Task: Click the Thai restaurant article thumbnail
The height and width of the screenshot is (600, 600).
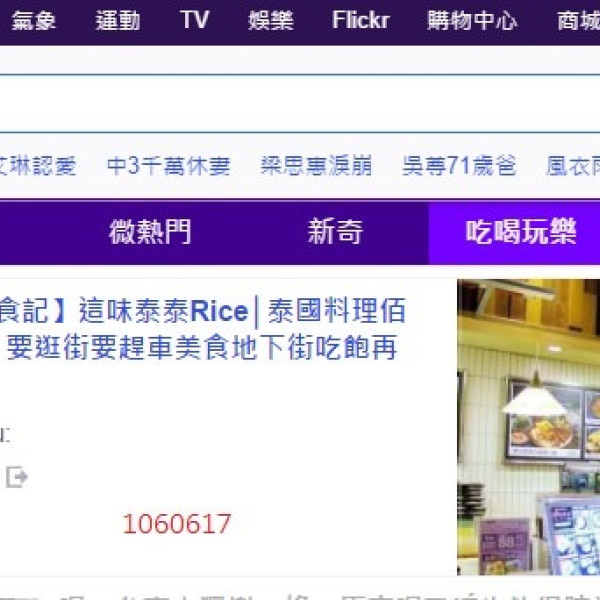Action: coord(528,427)
